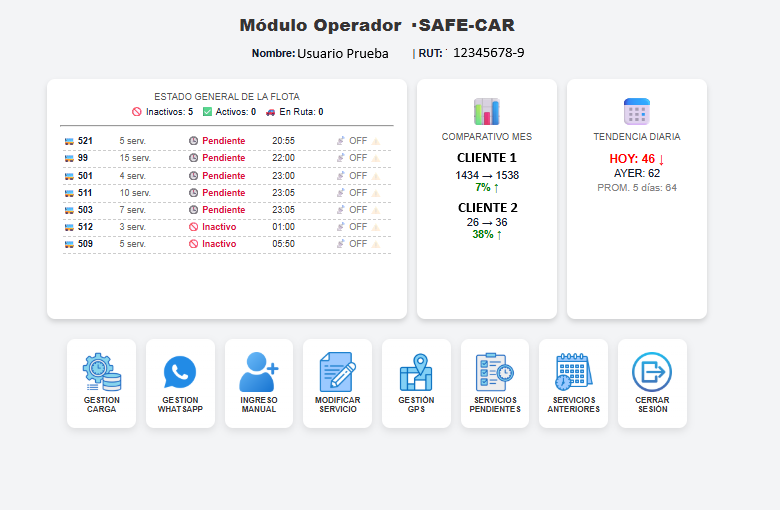The width and height of the screenshot is (780, 510).
Task: Click the Comparativo Mes bar chart icon
Action: 487,111
